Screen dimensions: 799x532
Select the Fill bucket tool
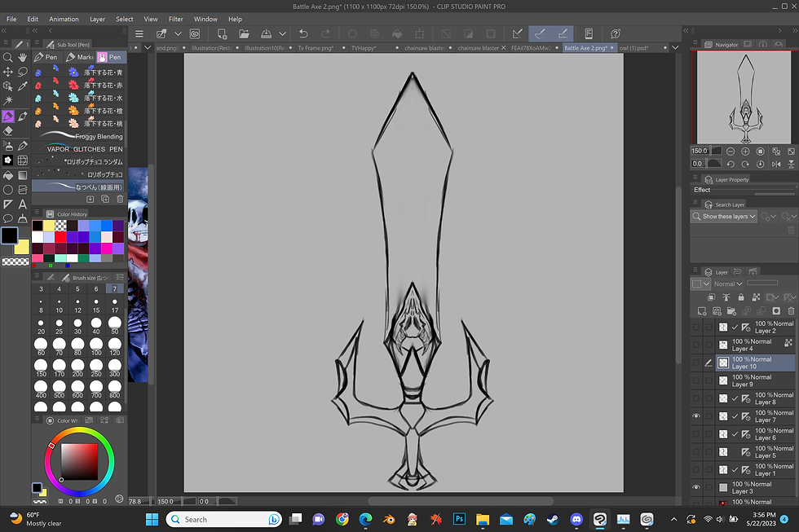click(x=7, y=175)
